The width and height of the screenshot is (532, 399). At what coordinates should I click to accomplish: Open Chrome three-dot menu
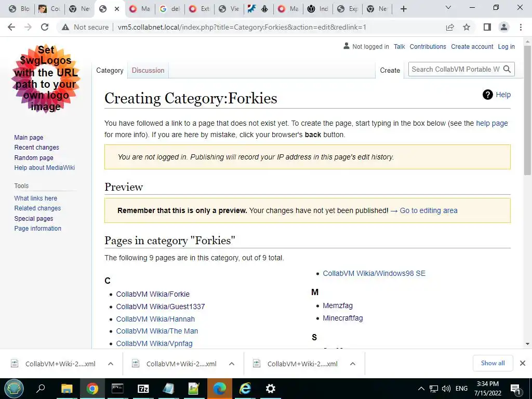tap(521, 27)
